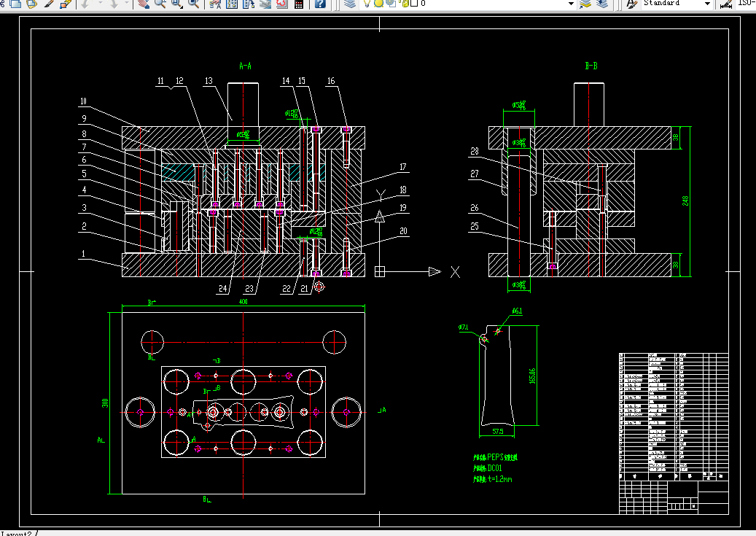Open the QuickCalc calculator
The image size is (756, 536).
pyautogui.click(x=299, y=4)
